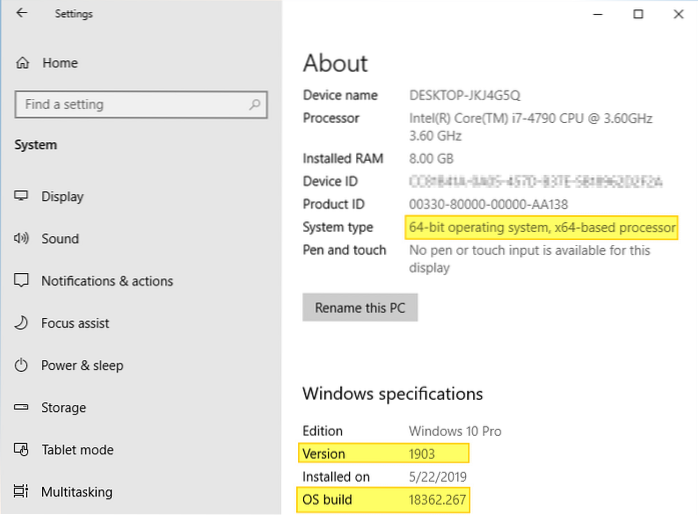
Task: Open Focus assist settings
Action: (75, 323)
